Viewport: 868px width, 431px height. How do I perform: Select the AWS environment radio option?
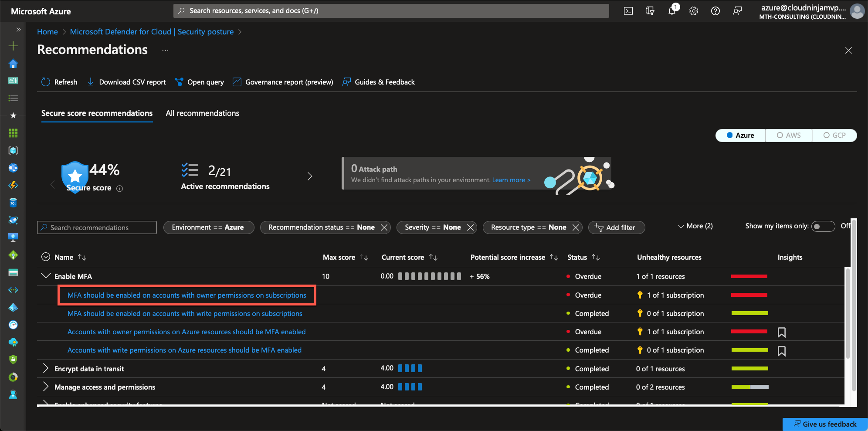[789, 136]
